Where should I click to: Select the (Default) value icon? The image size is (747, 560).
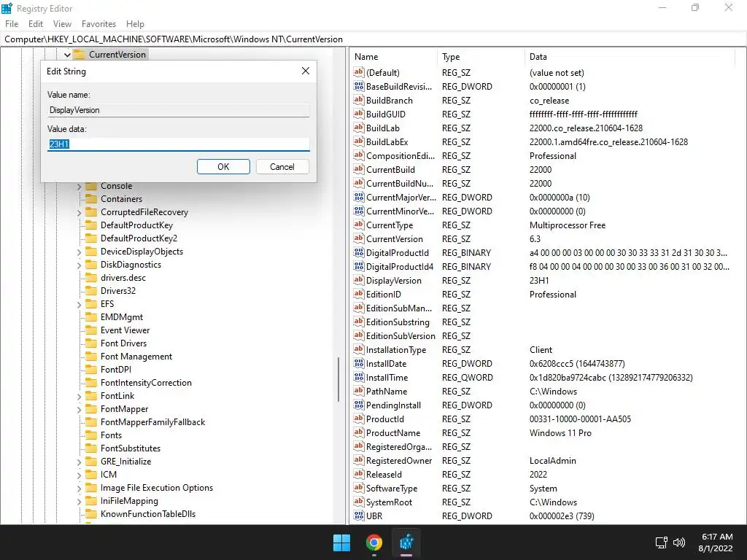click(359, 72)
